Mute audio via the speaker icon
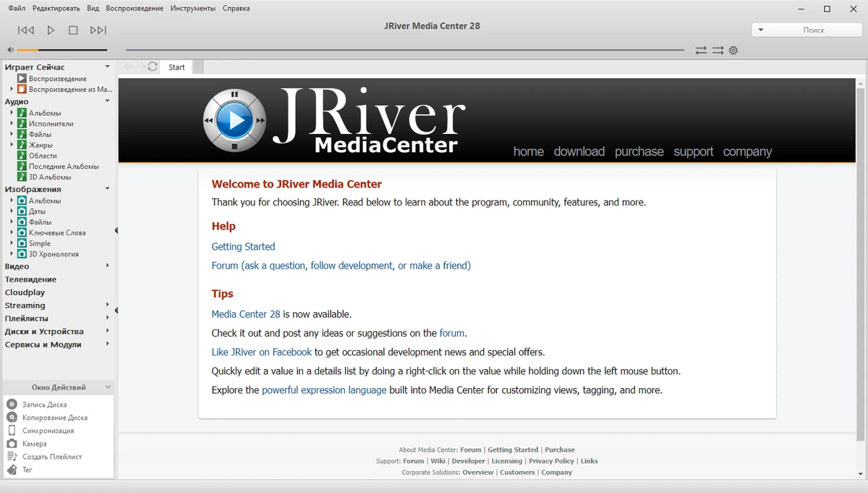 10,50
